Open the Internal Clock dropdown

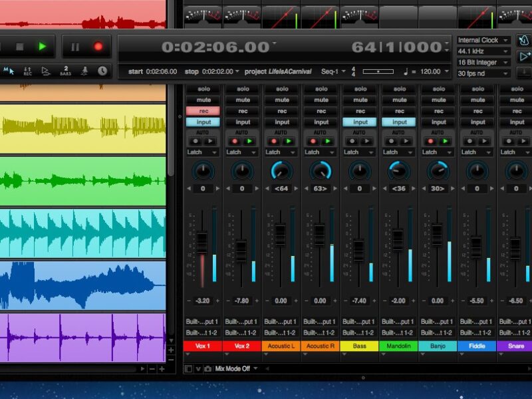484,41
